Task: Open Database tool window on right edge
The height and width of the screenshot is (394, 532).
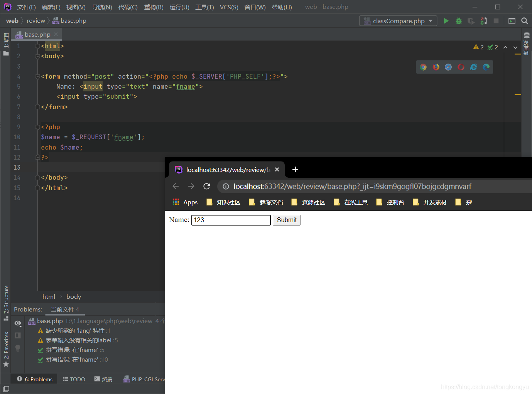Action: click(527, 44)
